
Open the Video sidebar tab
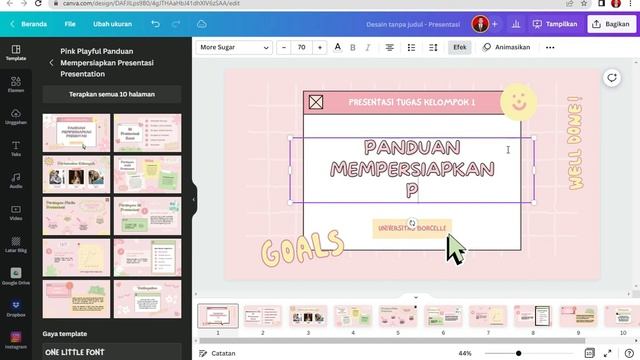click(x=16, y=213)
